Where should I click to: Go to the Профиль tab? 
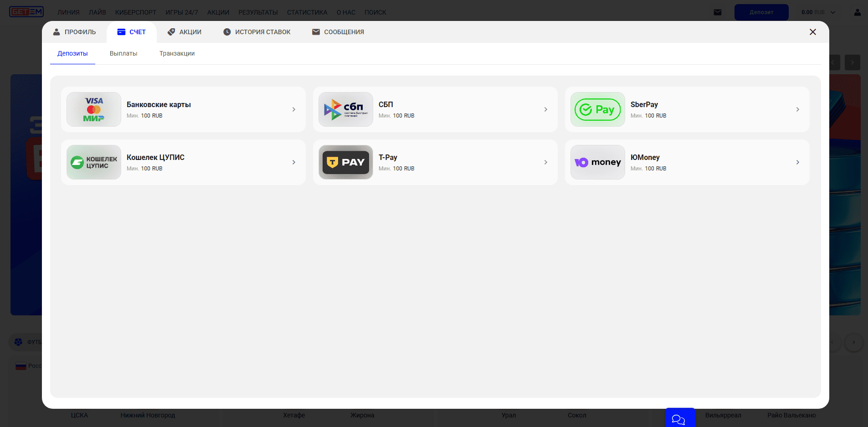click(75, 32)
